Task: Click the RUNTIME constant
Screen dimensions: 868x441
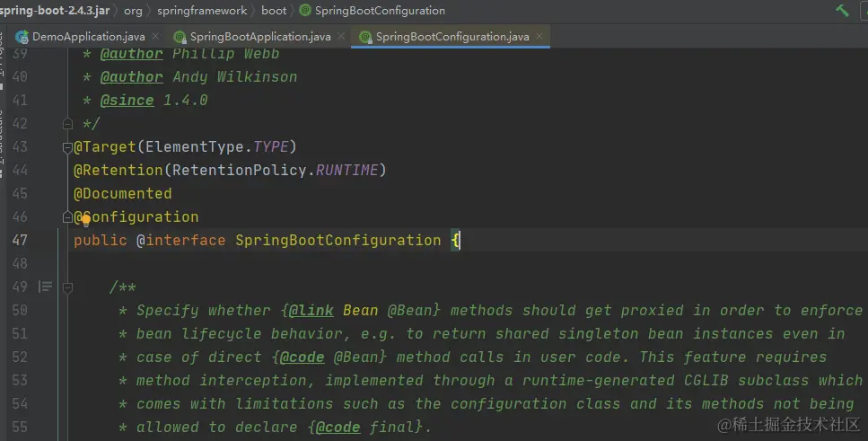Action: [x=347, y=170]
